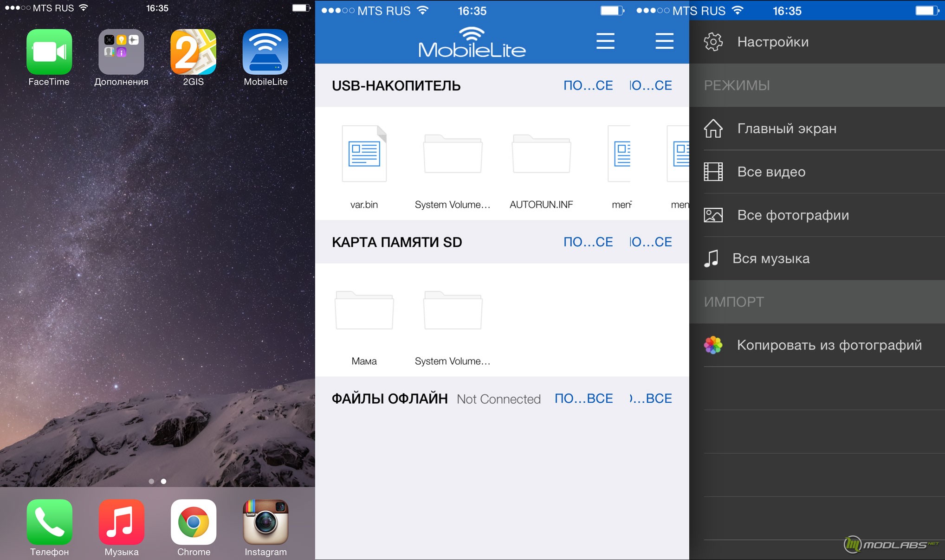Viewport: 945px width, 560px height.
Task: Open the Дополнения folder
Action: pos(121,52)
